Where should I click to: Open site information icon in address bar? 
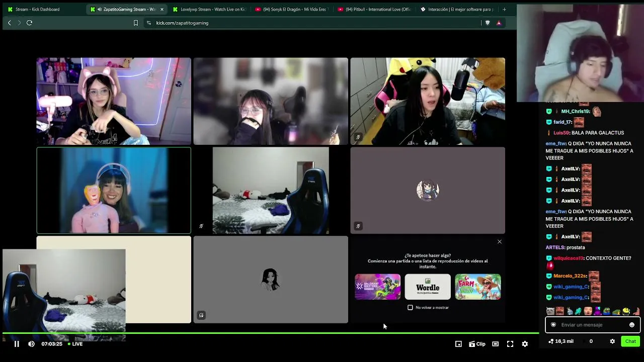(x=148, y=23)
